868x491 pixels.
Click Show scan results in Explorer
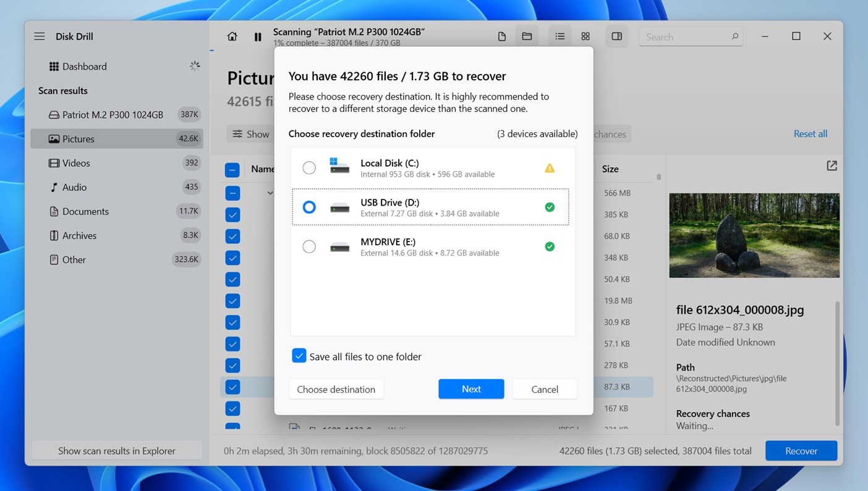(117, 451)
